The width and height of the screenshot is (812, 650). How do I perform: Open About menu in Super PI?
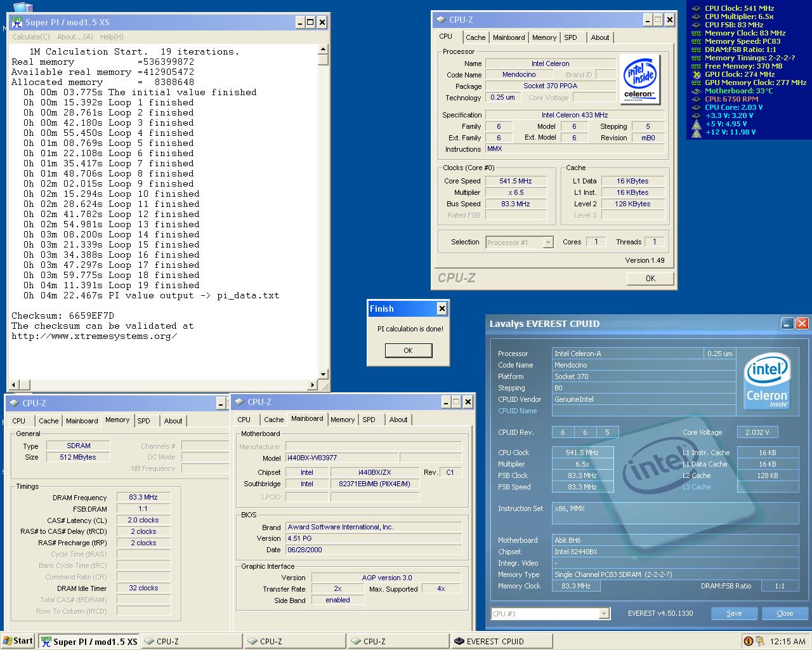pos(75,37)
